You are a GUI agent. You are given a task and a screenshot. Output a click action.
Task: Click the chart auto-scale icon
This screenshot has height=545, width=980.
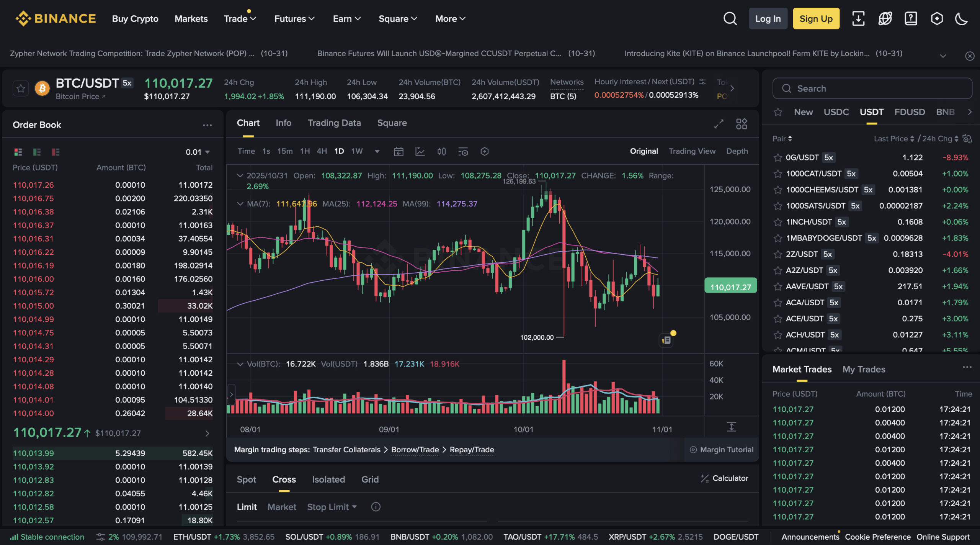point(731,427)
